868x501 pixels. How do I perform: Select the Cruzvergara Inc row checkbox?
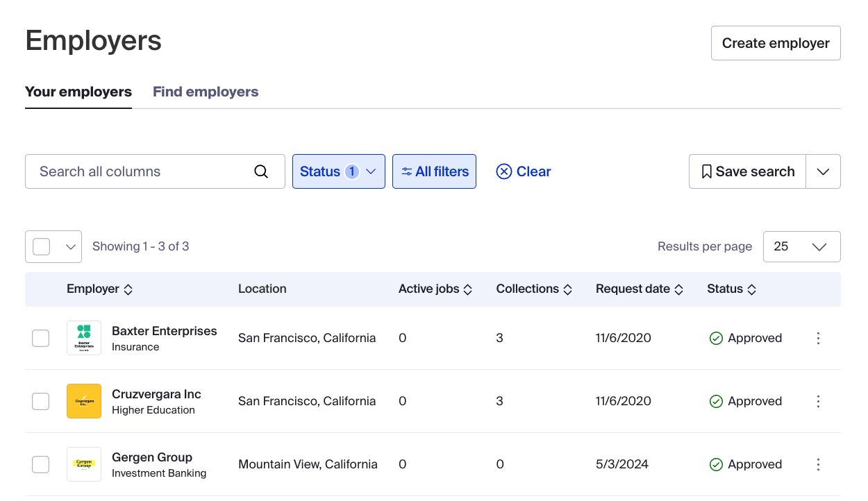[x=41, y=401]
